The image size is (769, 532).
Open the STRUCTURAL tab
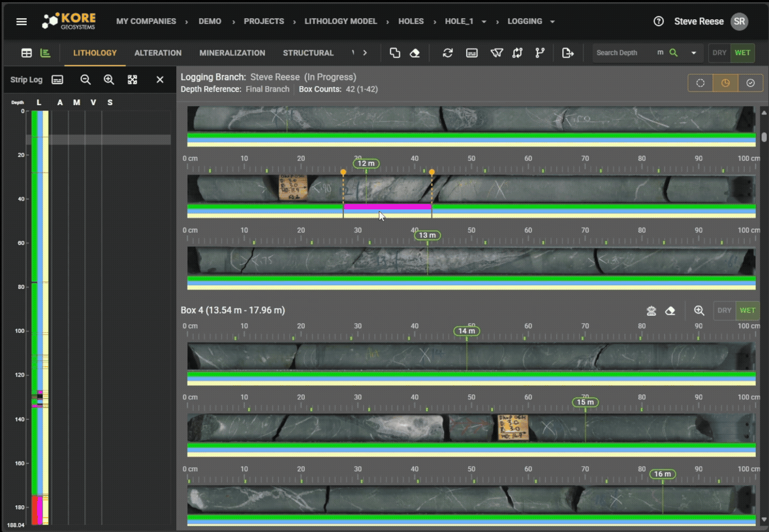coord(308,53)
